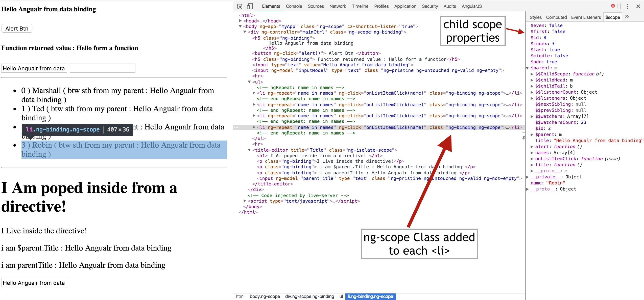Open the Sources tab
The image size is (644, 300).
(x=316, y=6)
